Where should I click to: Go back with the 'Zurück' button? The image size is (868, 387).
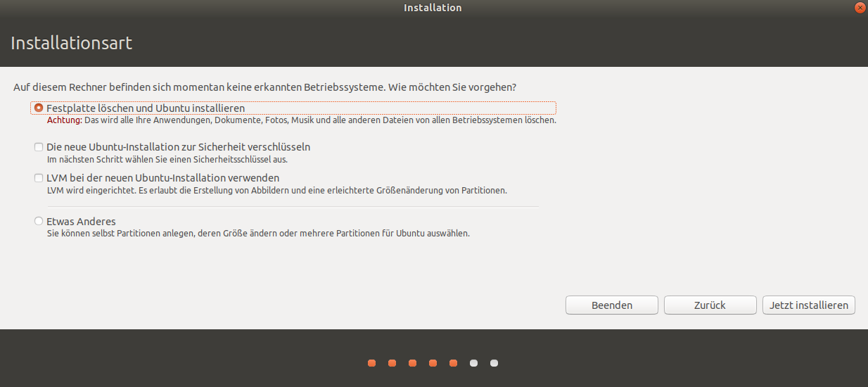(x=710, y=305)
